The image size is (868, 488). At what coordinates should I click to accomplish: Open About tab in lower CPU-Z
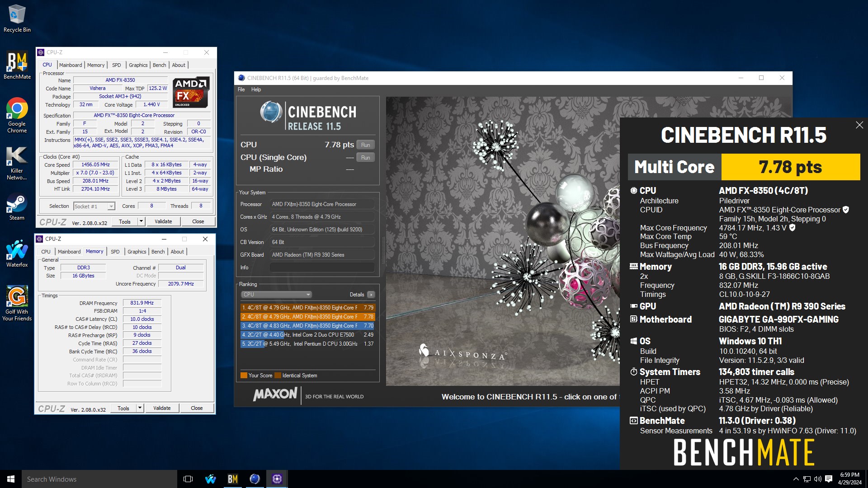pos(177,252)
